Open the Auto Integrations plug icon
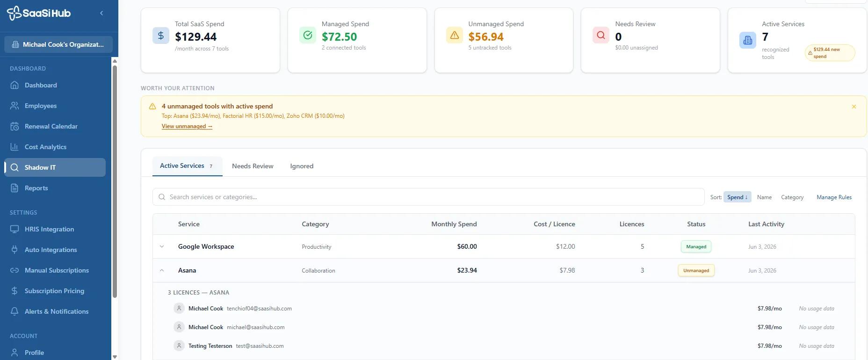 [14, 250]
